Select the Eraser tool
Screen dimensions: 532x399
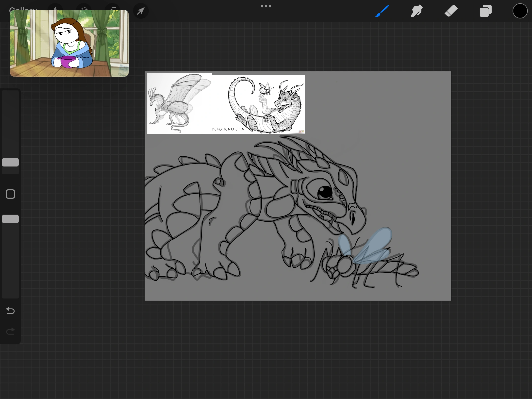click(451, 11)
